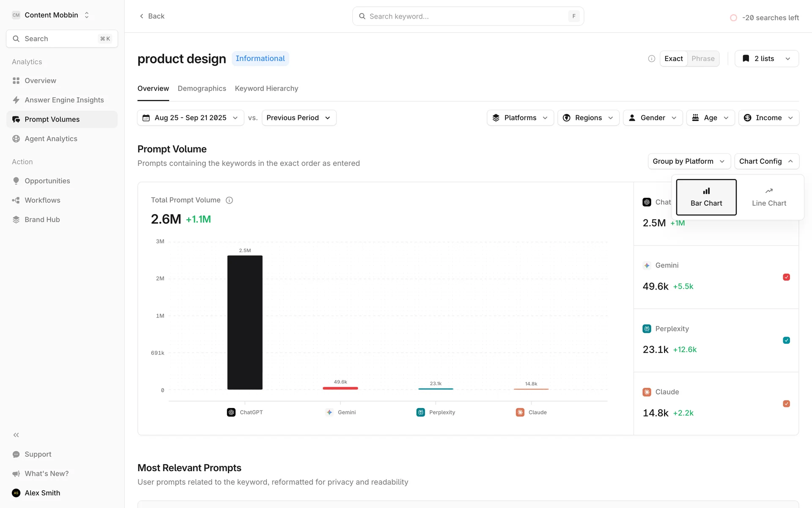Uncheck the Claude platform checkbox

(786, 404)
